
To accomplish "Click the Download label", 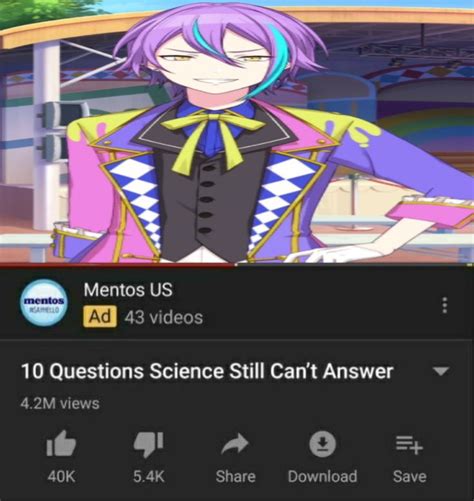I will [322, 476].
